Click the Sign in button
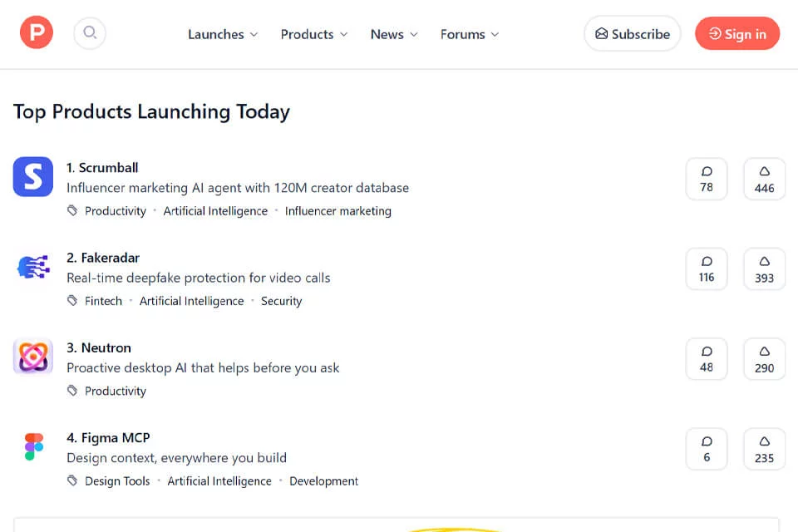Viewport: 798px width, 532px height. click(737, 33)
